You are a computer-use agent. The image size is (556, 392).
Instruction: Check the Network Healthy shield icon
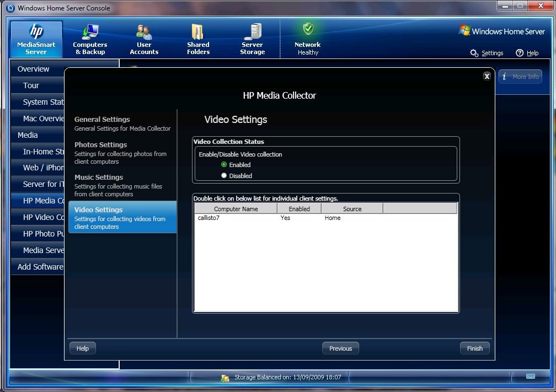point(308,29)
